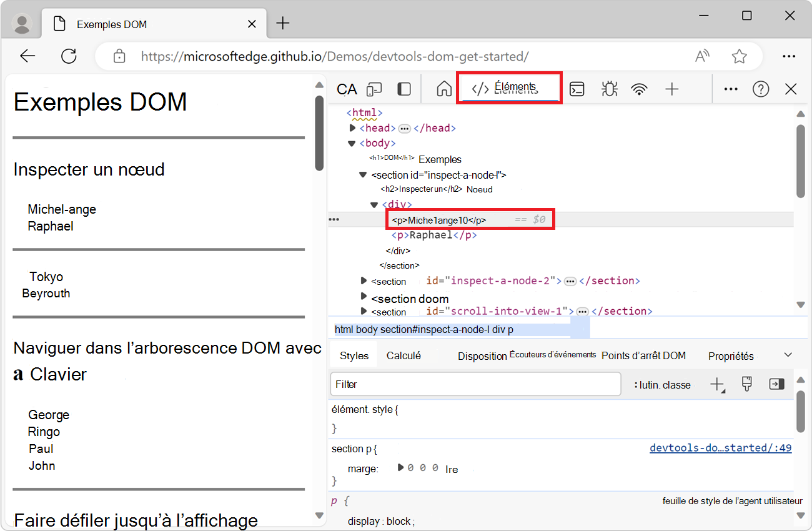This screenshot has width=812, height=531.
Task: Switch to the Calculé tab
Action: (x=404, y=355)
